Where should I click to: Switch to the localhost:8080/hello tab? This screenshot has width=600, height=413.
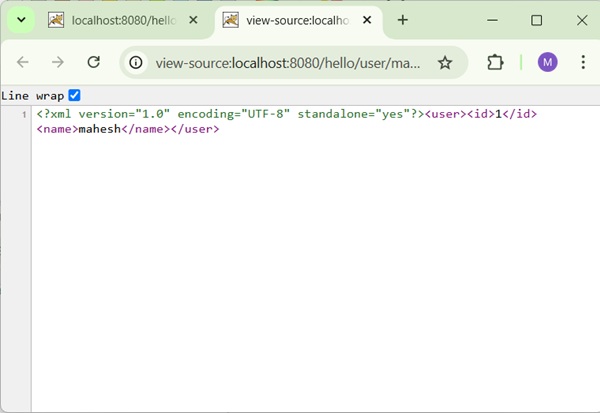coord(123,20)
